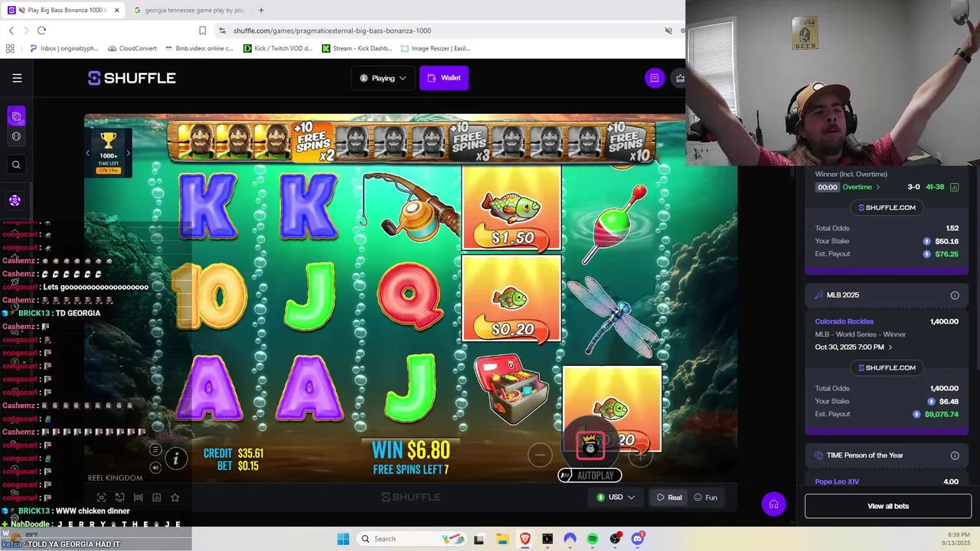The height and width of the screenshot is (551, 980).
Task: Open File Explorer from taskbar
Action: point(501,539)
